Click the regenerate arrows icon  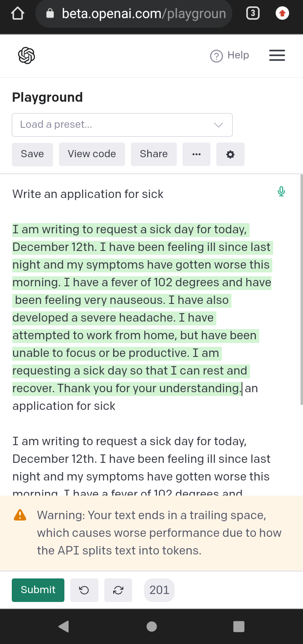pyautogui.click(x=118, y=590)
